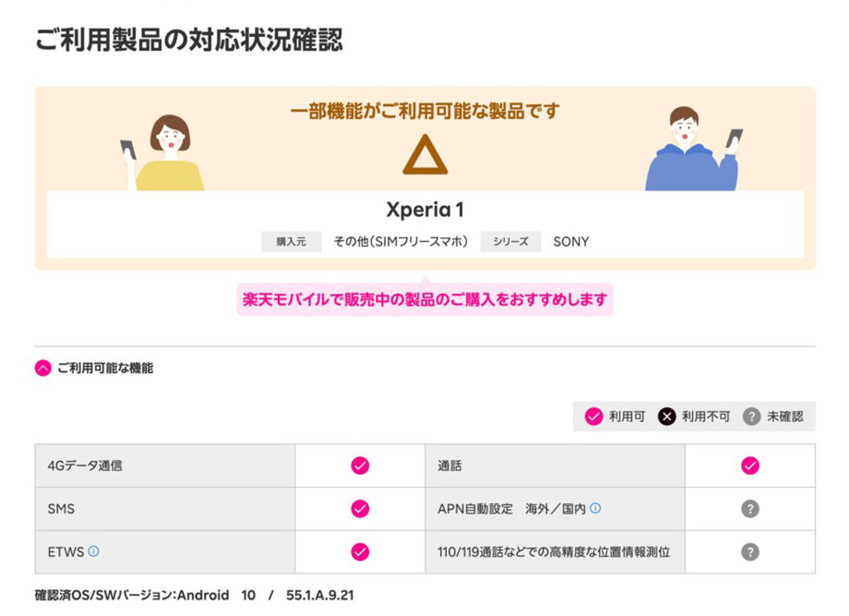Click the シリーズ label tag
This screenshot has height=616, width=849.
pyautogui.click(x=511, y=242)
